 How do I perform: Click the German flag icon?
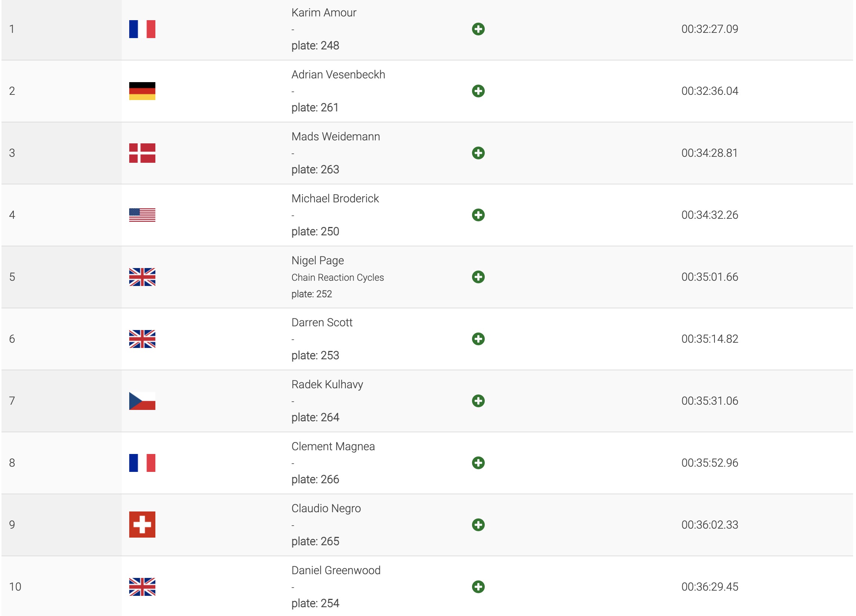(x=142, y=91)
